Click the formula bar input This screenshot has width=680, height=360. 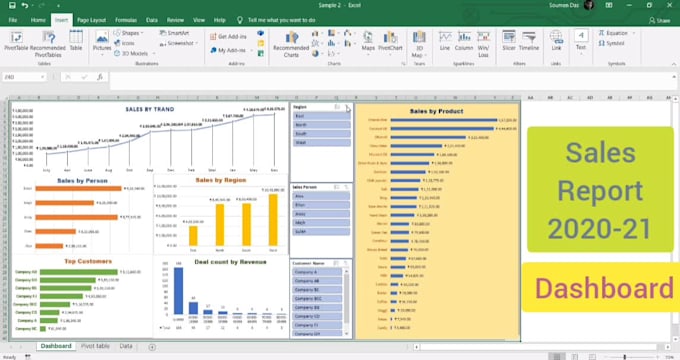390,81
